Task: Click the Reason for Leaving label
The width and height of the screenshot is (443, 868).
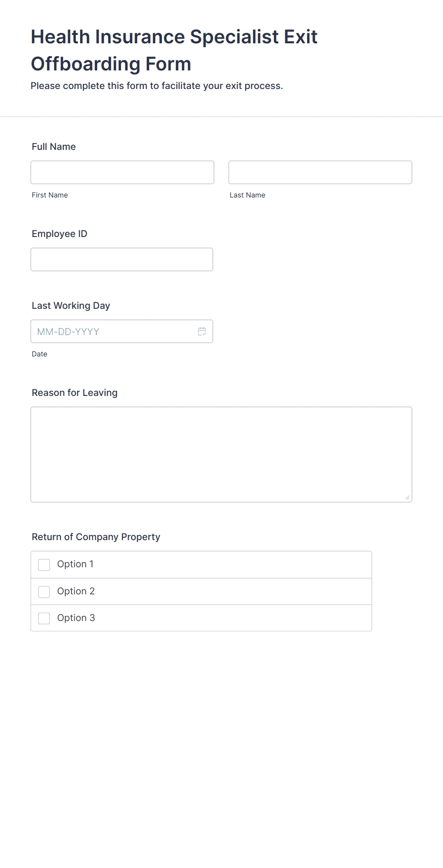Action: click(x=75, y=393)
